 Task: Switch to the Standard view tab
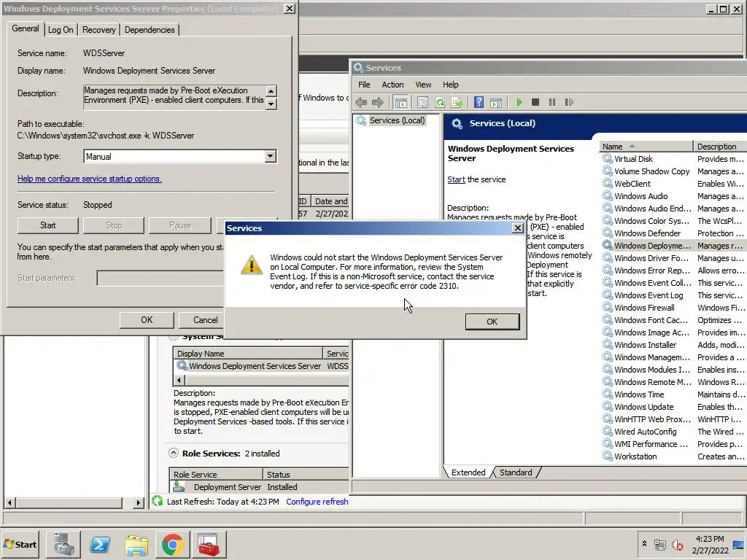pyautogui.click(x=516, y=472)
